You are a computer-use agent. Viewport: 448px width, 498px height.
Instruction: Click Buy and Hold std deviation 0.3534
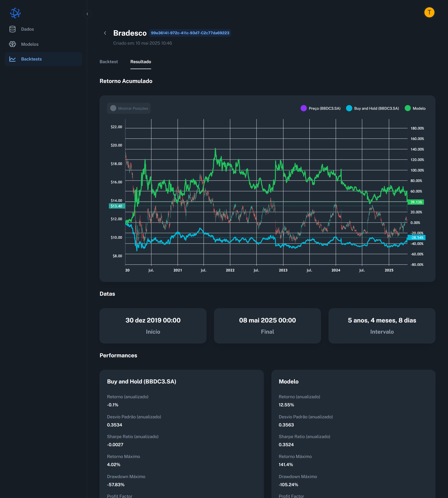tap(114, 425)
